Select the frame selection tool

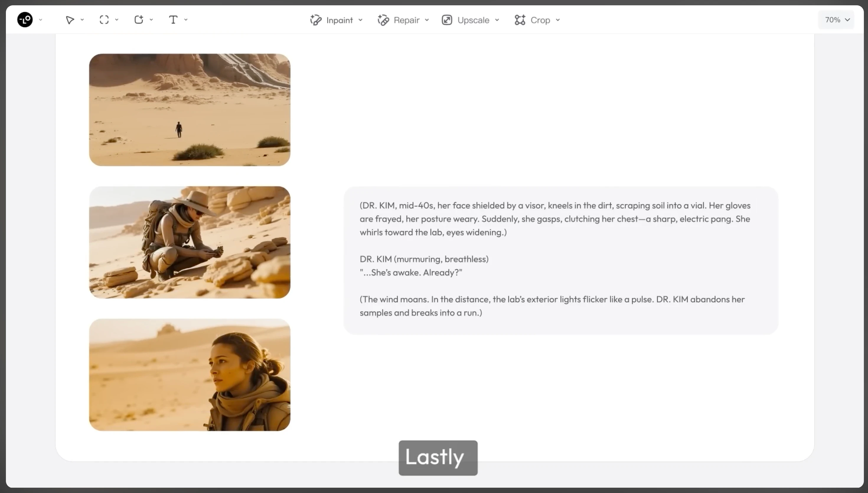(104, 20)
